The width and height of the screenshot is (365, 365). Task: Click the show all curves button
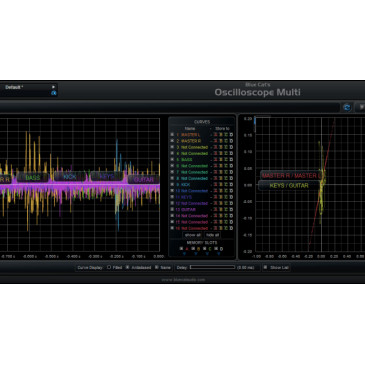coord(193,235)
